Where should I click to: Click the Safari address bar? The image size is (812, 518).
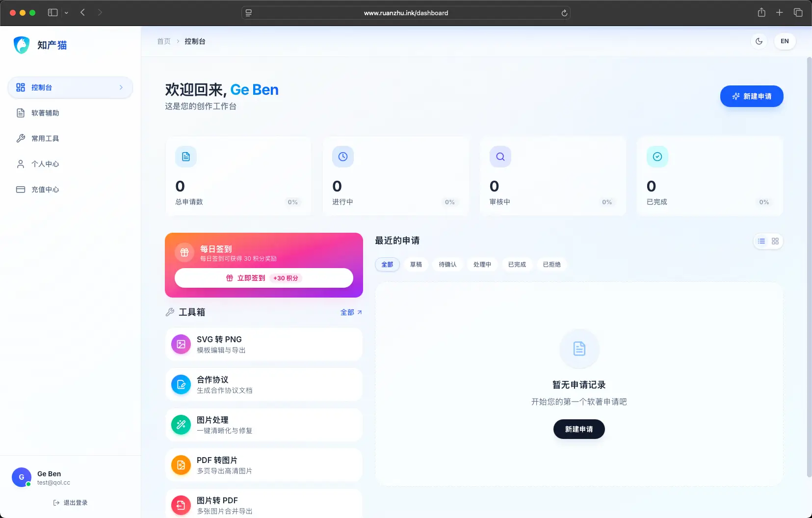click(x=406, y=13)
